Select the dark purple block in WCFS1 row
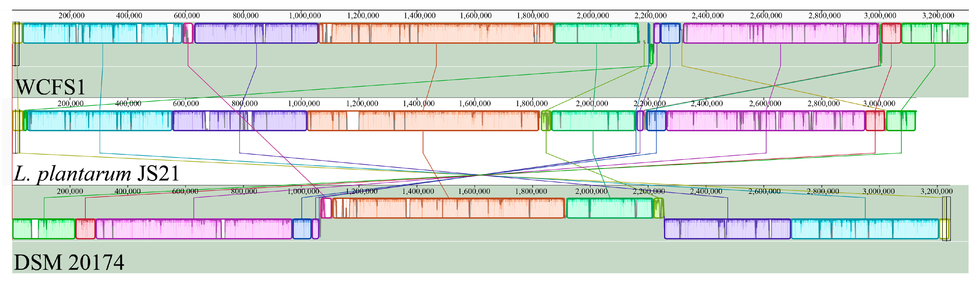This screenshot has height=282, width=980. click(256, 34)
